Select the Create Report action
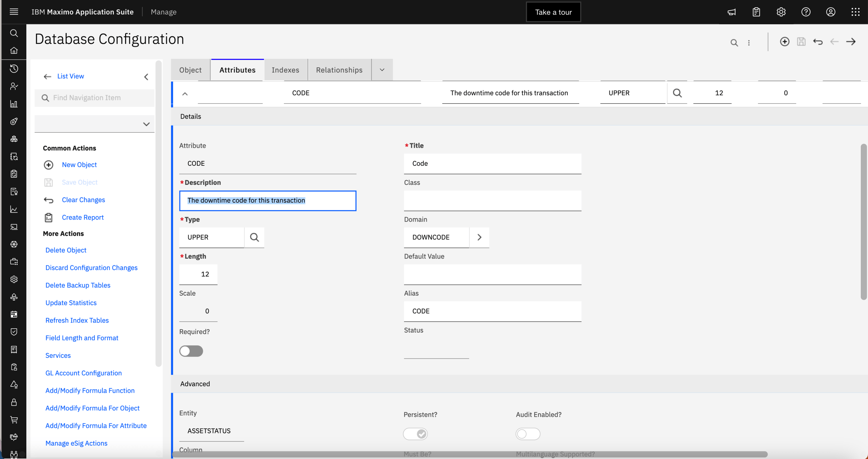868x459 pixels. click(x=82, y=217)
